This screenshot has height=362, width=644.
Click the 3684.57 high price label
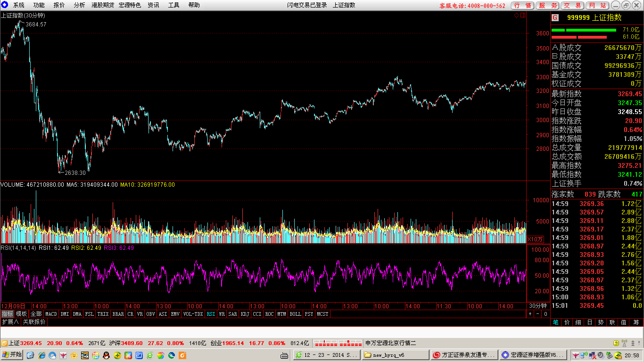tap(36, 24)
